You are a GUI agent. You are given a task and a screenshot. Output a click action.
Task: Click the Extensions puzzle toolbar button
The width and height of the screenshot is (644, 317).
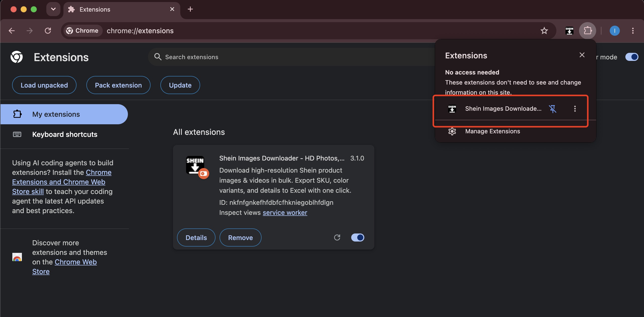click(588, 31)
